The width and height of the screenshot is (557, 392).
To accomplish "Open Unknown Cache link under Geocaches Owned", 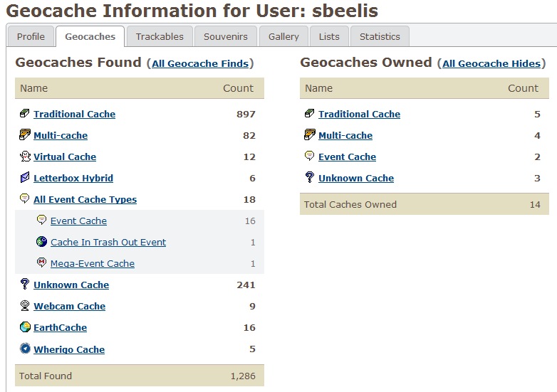I will (x=356, y=178).
